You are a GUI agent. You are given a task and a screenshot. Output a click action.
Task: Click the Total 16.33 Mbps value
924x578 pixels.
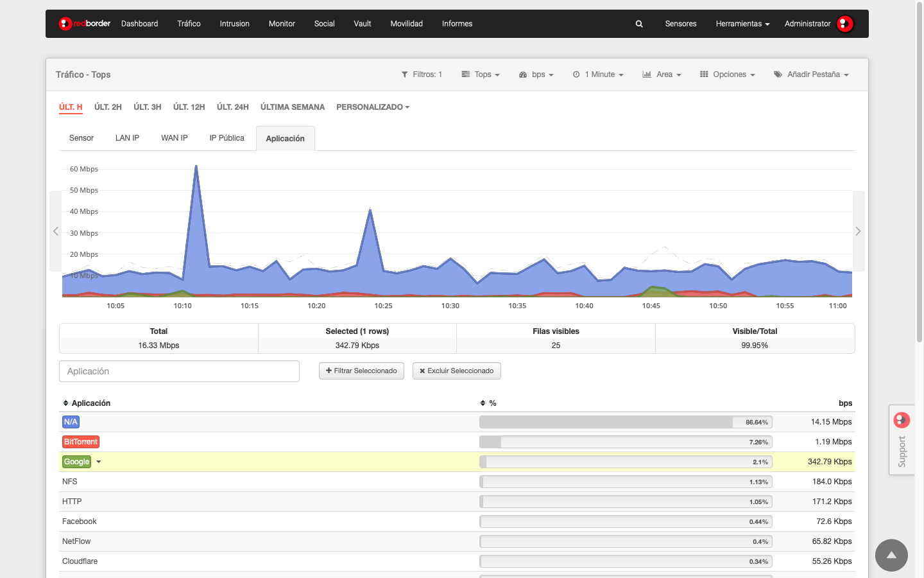coord(158,346)
